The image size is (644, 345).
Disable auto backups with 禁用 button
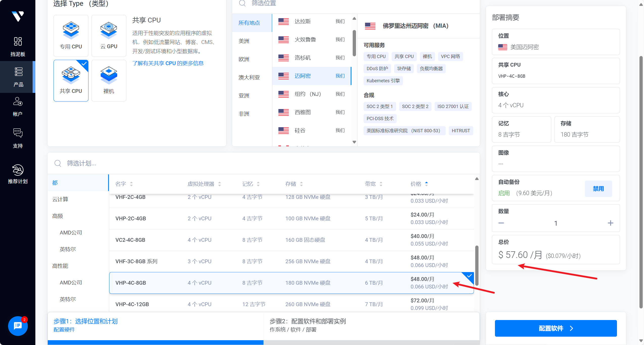[x=598, y=189]
